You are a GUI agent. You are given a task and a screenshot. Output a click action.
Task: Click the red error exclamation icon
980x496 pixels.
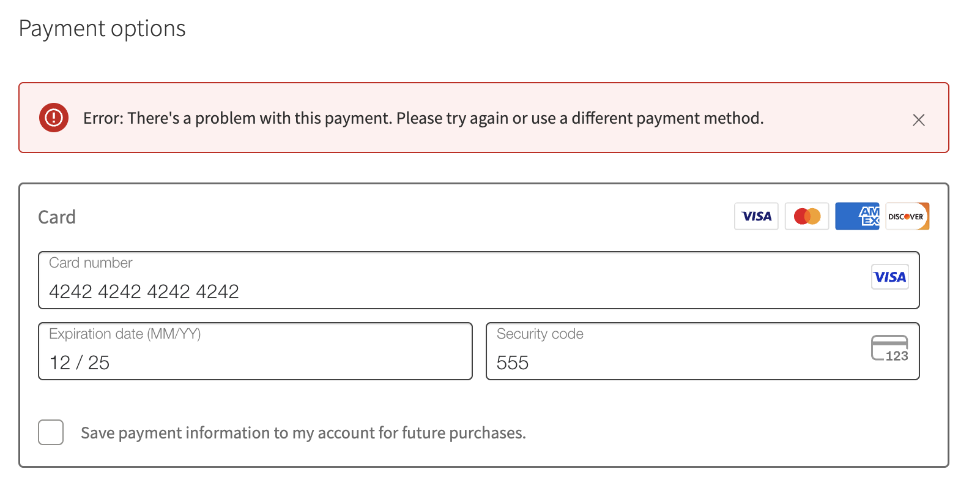click(54, 118)
